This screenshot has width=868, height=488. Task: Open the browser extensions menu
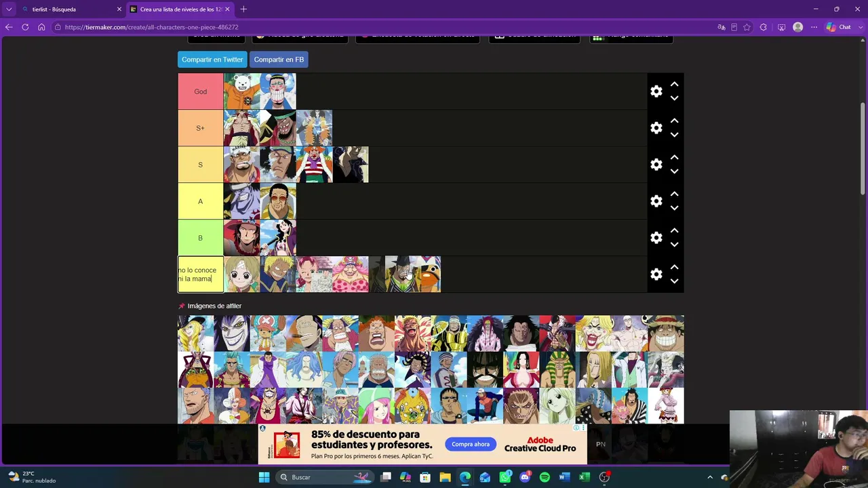click(x=764, y=27)
